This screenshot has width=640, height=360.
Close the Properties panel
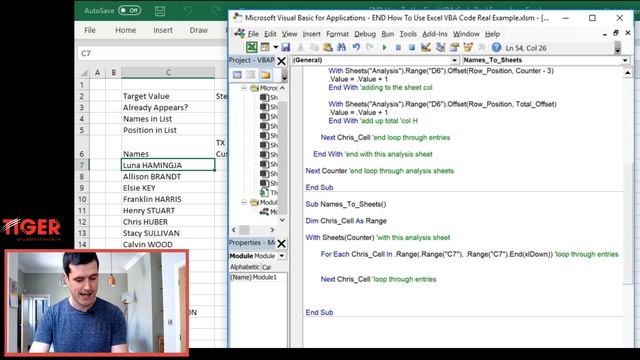[x=281, y=244]
